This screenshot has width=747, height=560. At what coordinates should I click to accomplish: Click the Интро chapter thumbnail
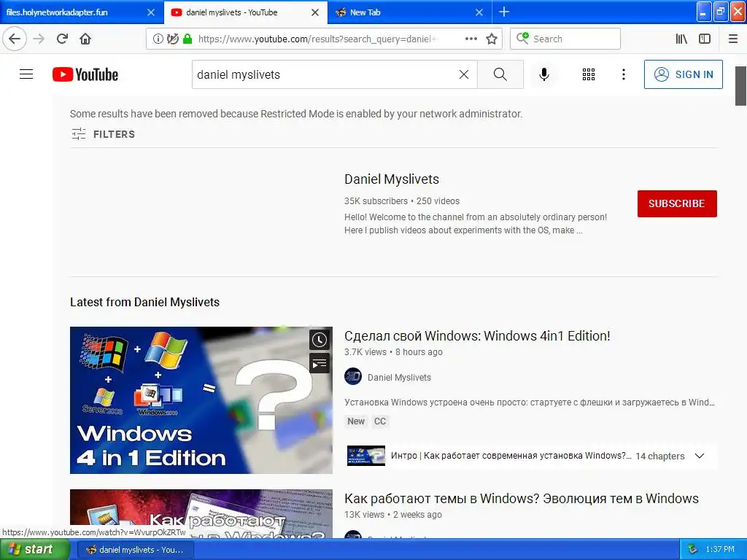pos(366,456)
